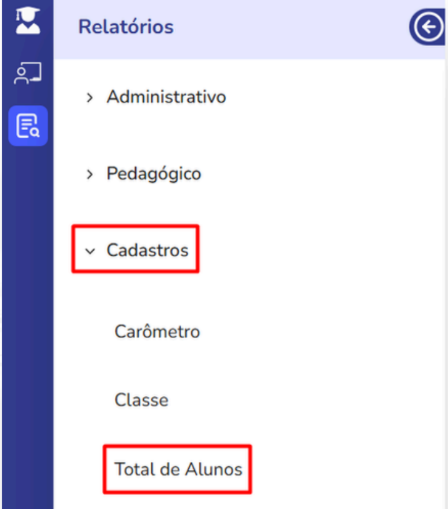Viewport: 448px width, 509px height.
Task: Open the Classe report
Action: pos(142,400)
